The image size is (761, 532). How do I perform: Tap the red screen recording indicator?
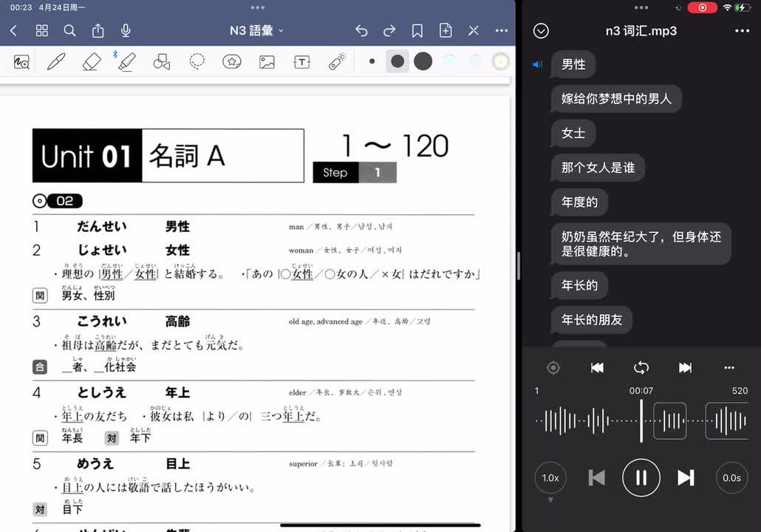703,7
